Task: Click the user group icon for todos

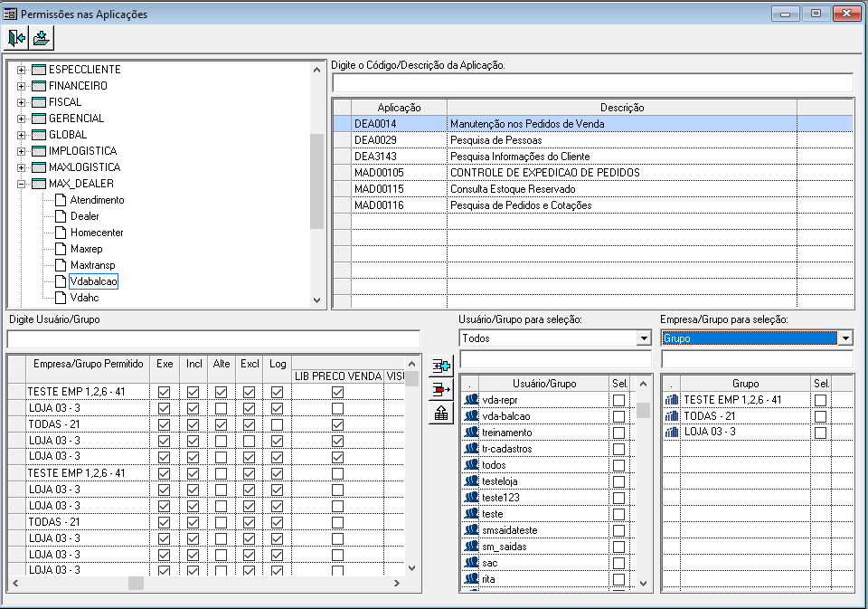Action: coord(471,464)
